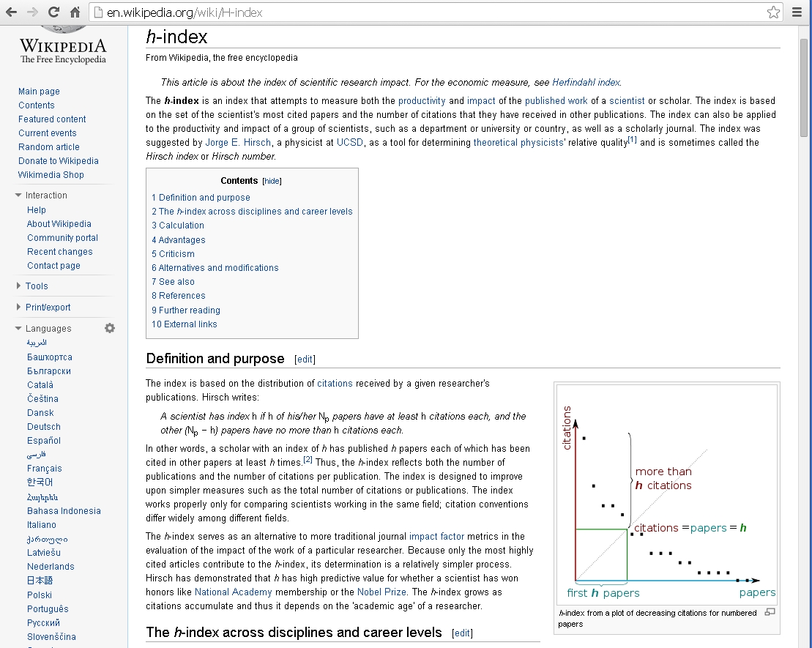Switch to the Русский language version

[x=43, y=623]
